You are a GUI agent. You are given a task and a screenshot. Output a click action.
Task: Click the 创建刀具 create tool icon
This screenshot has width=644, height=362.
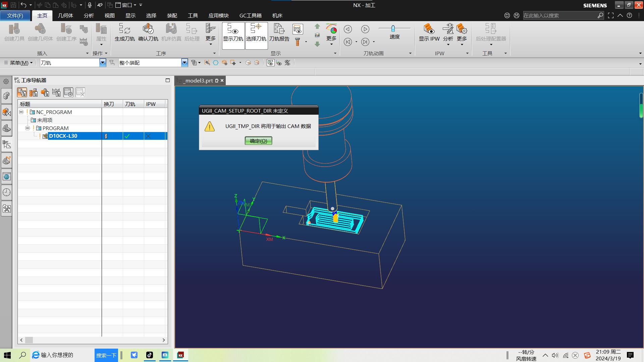pyautogui.click(x=14, y=33)
